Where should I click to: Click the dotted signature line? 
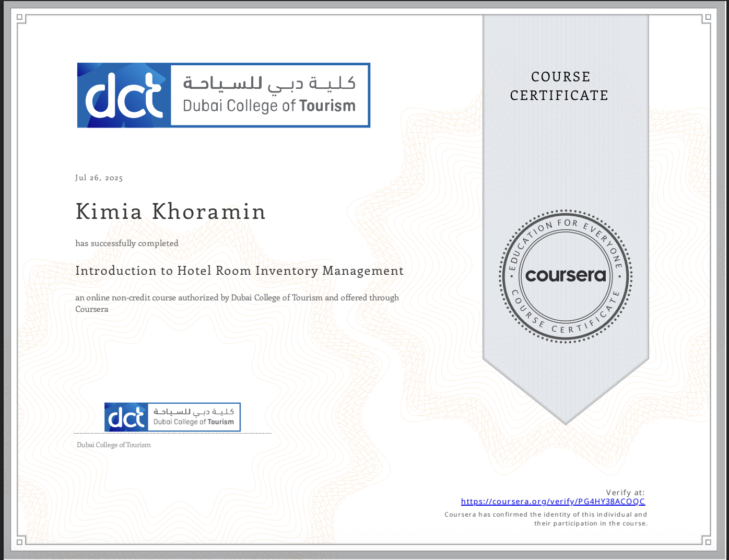172,434
